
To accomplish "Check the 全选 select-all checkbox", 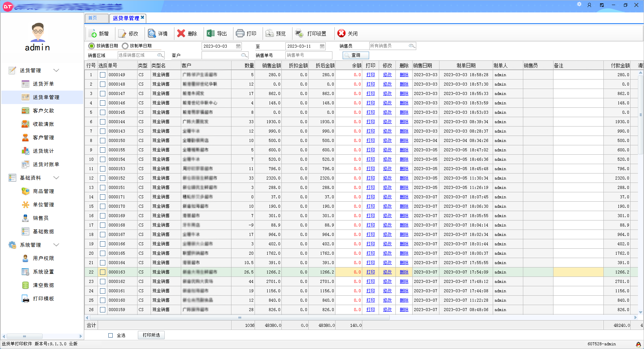I will 110,335.
